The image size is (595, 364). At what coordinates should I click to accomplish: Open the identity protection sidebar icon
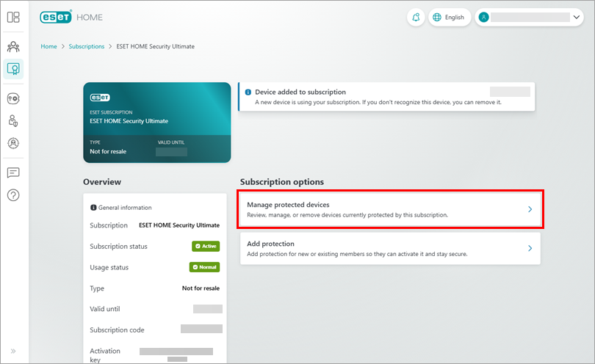pyautogui.click(x=13, y=121)
